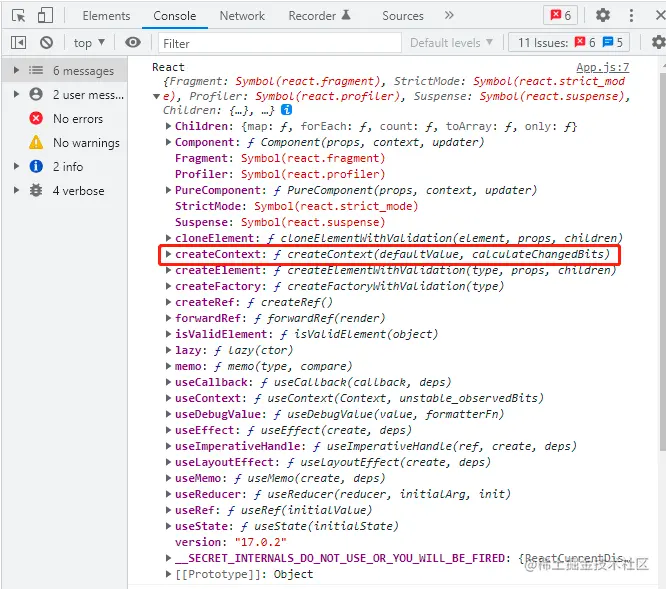This screenshot has width=666, height=589.
Task: Click the blue issues message icon showing 5
Action: pos(608,42)
